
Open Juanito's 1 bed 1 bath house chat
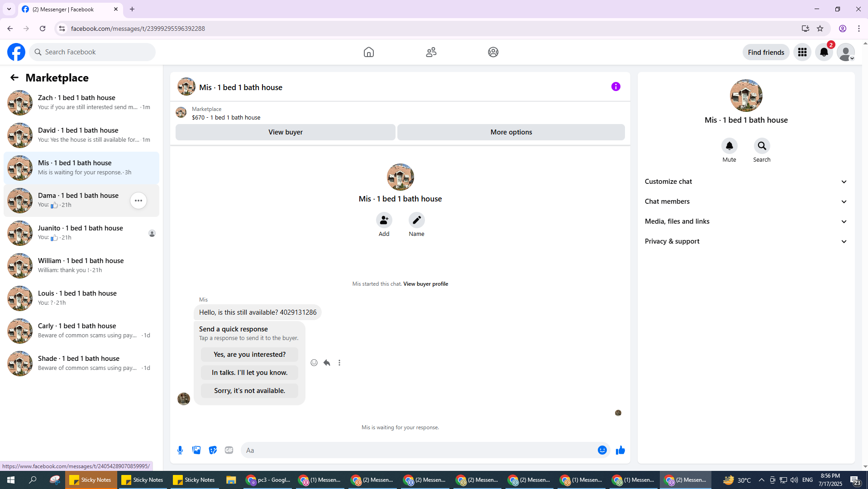81,233
